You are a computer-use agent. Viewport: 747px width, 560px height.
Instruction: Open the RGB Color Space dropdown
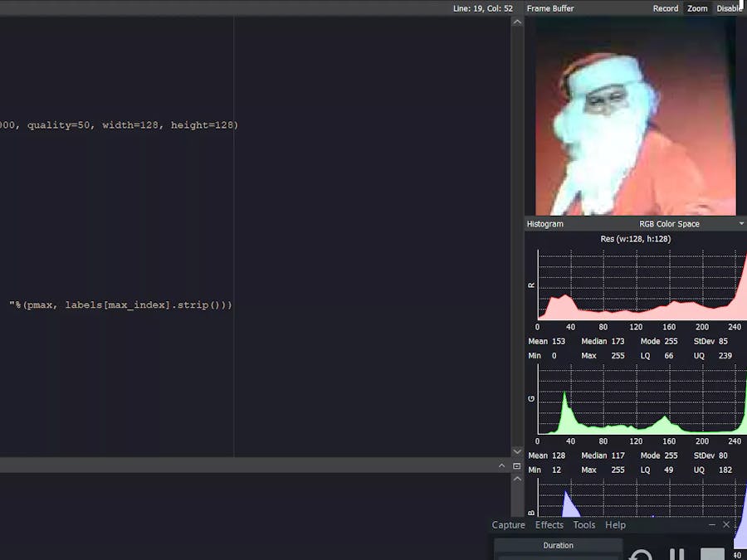(x=671, y=223)
